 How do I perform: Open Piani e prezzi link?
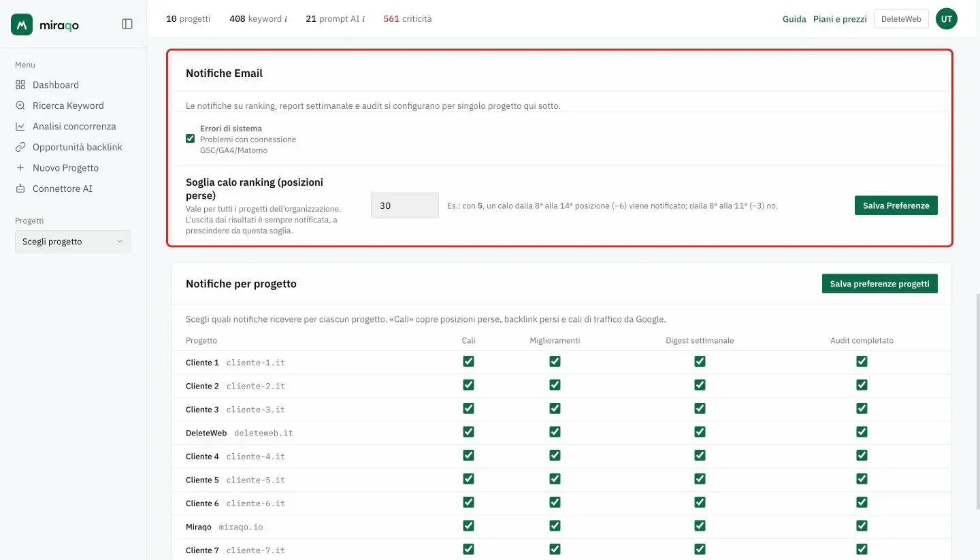coord(840,19)
